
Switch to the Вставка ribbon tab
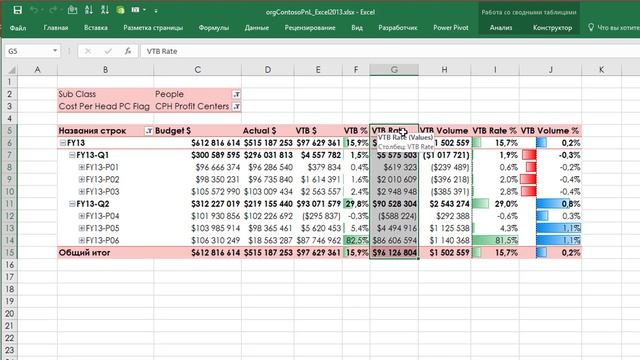tap(96, 28)
